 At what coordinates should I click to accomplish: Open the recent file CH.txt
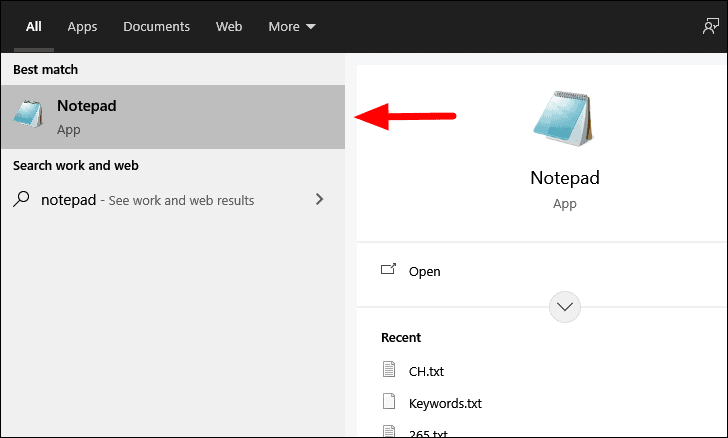point(426,371)
